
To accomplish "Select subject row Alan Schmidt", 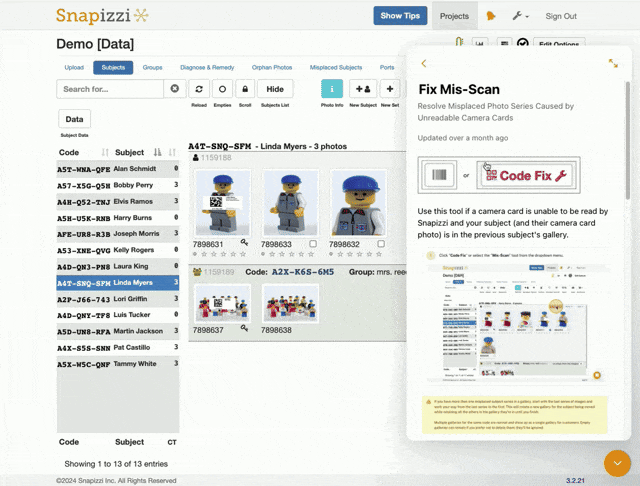I will (x=118, y=169).
